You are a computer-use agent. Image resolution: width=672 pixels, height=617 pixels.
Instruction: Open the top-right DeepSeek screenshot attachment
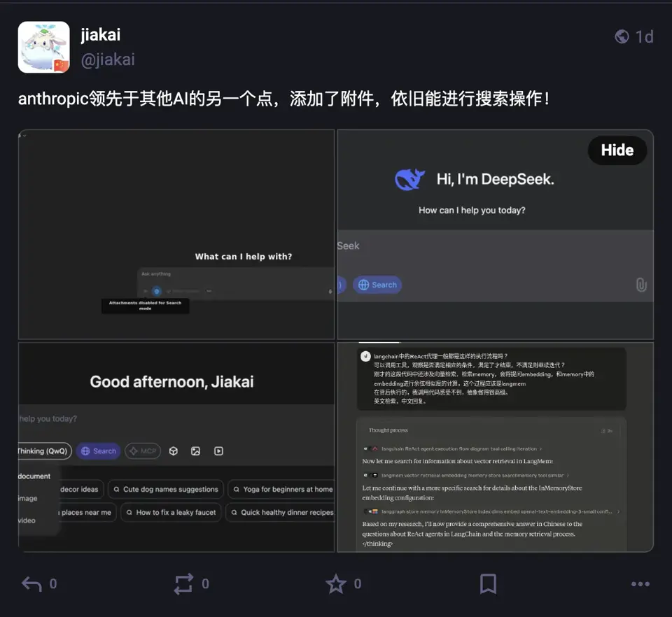[x=496, y=234]
